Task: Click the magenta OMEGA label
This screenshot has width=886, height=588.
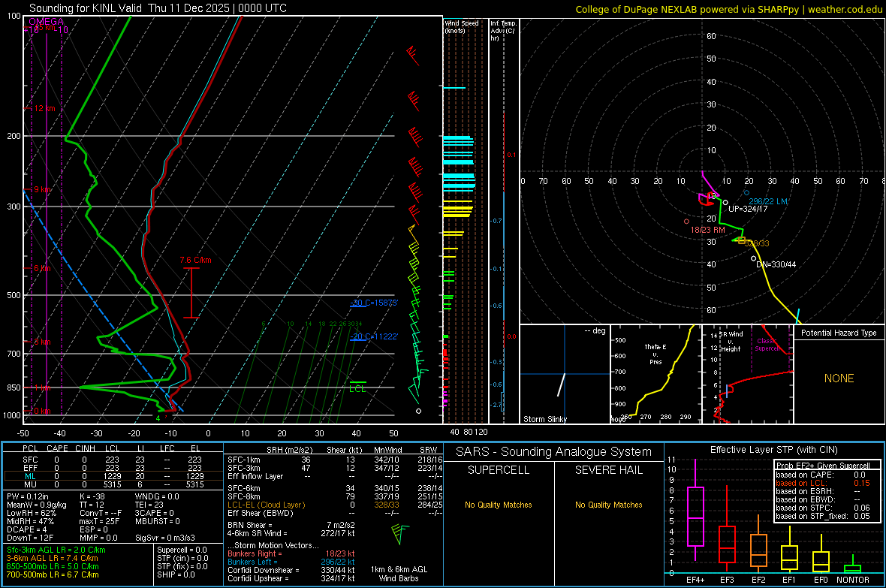Action: tap(47, 22)
